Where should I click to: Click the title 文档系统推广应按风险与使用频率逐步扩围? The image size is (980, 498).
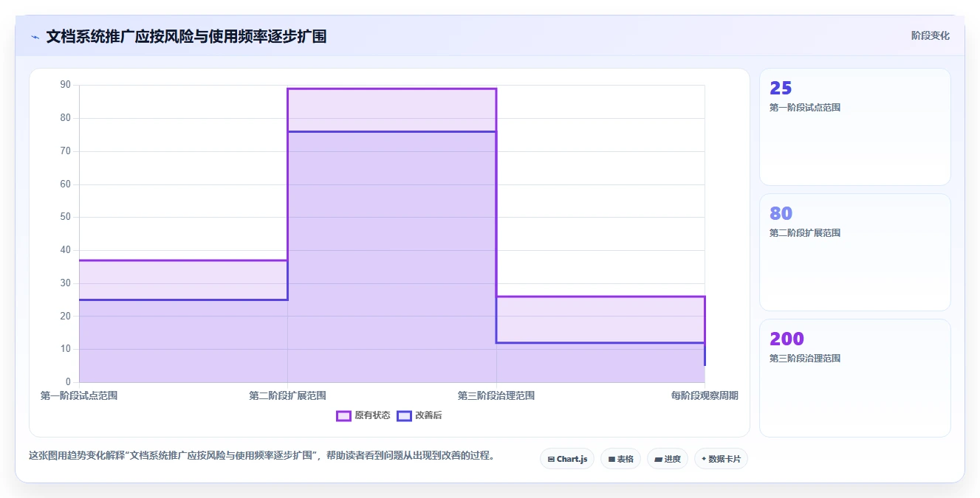[186, 36]
